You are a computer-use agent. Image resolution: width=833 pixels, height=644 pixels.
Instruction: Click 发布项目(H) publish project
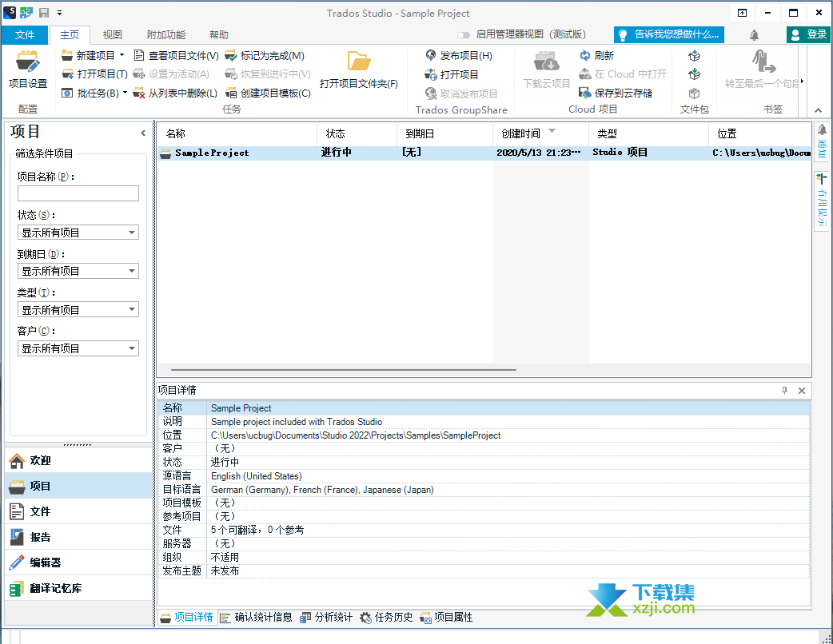[459, 55]
